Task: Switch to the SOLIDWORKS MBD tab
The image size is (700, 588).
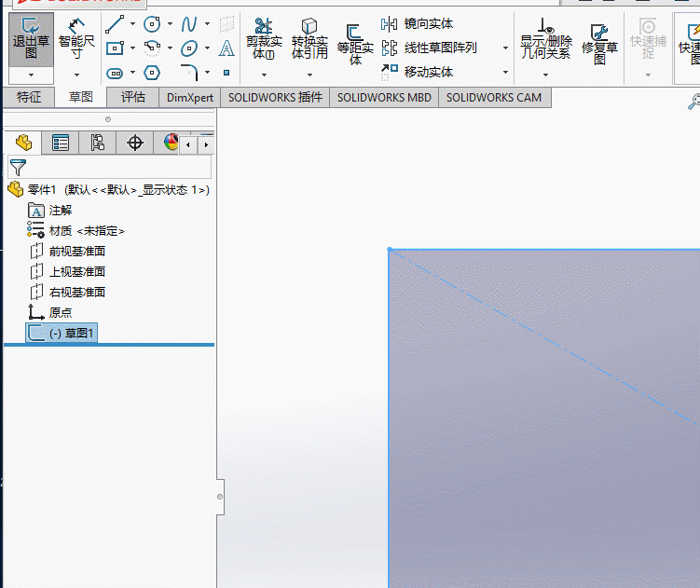Action: tap(384, 97)
